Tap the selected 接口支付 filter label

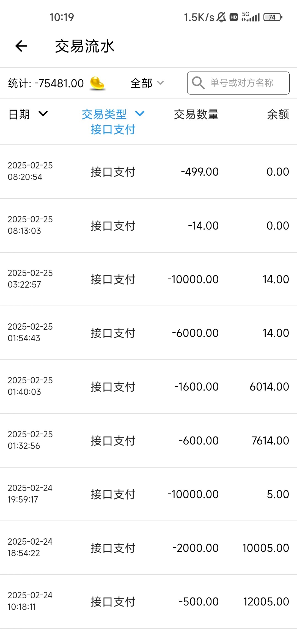tap(113, 130)
